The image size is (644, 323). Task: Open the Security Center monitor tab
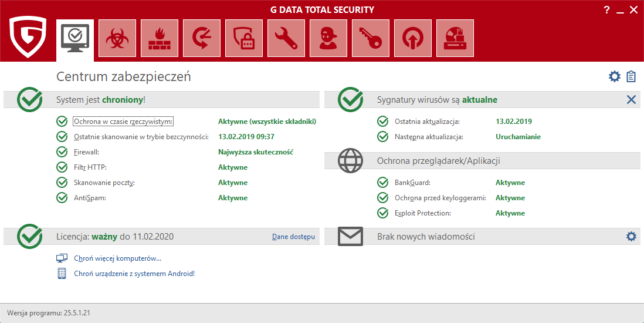click(74, 41)
